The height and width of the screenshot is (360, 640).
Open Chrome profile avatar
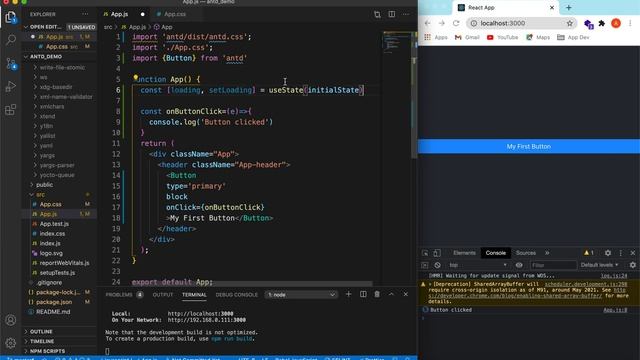(616, 23)
